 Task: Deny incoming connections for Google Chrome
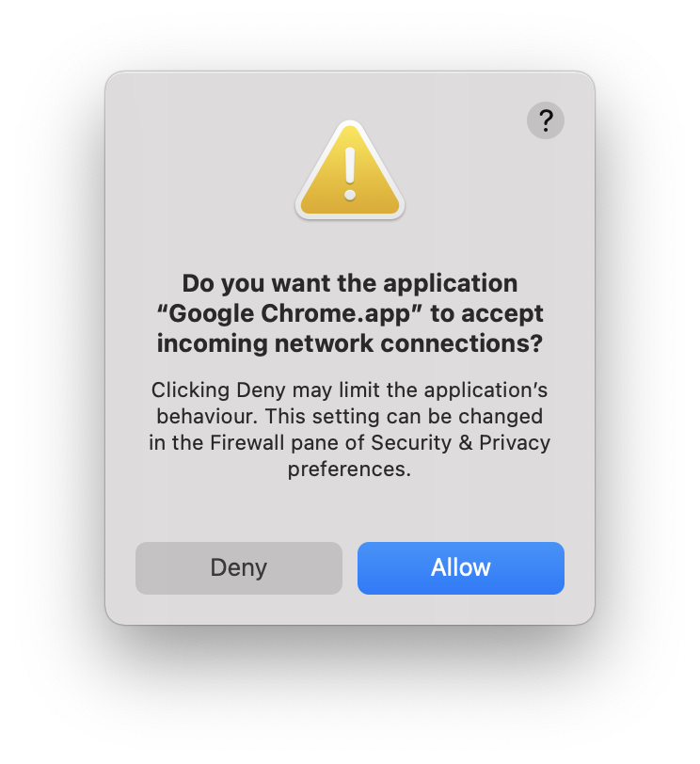[x=239, y=567]
